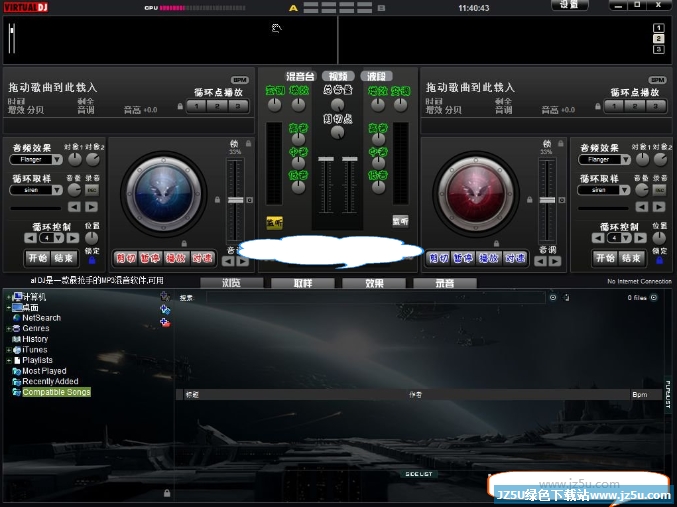The height and width of the screenshot is (507, 677).
Task: Click the pitch range lock on left deck
Action: coord(248,143)
